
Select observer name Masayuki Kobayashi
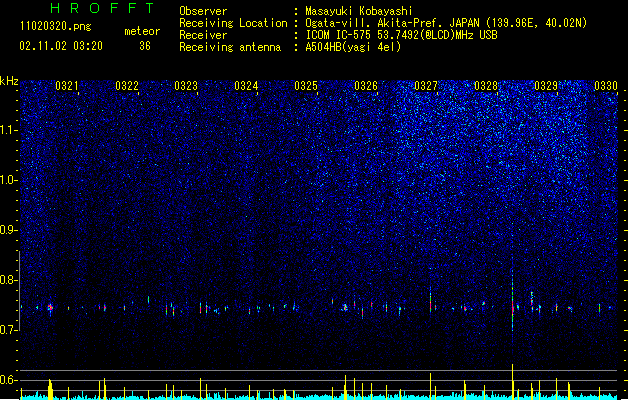(359, 11)
